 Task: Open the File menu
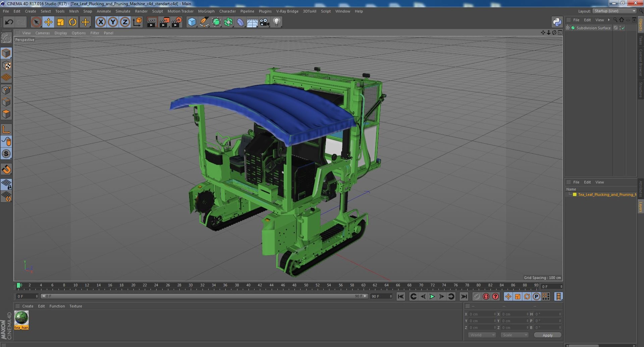click(6, 11)
